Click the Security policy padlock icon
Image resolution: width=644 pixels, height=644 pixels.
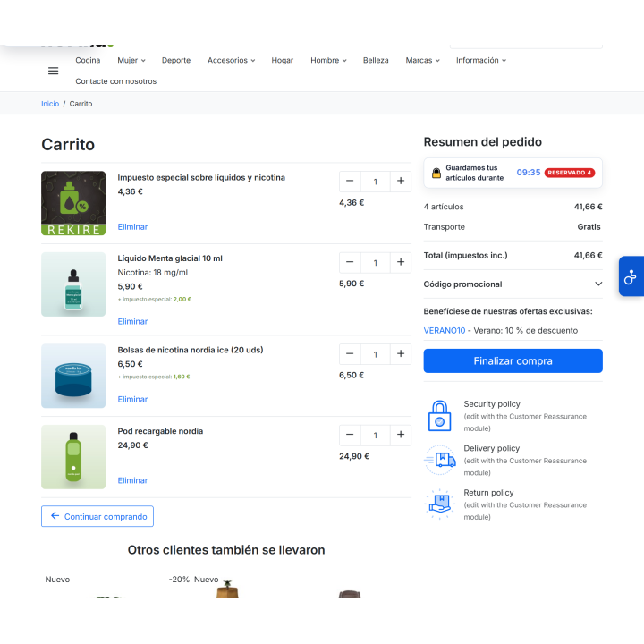439,416
